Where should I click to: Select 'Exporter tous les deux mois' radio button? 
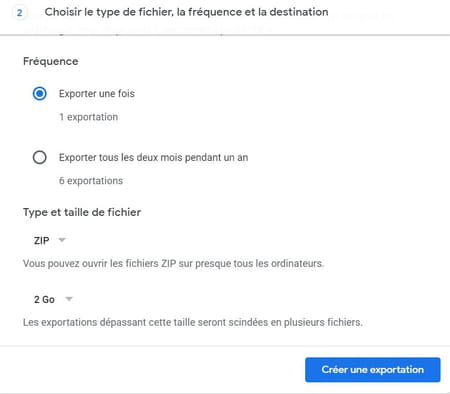pyautogui.click(x=40, y=157)
